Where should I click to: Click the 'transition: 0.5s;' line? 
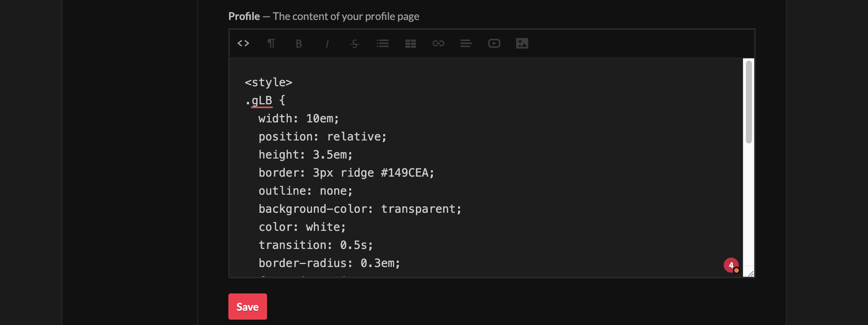point(316,245)
